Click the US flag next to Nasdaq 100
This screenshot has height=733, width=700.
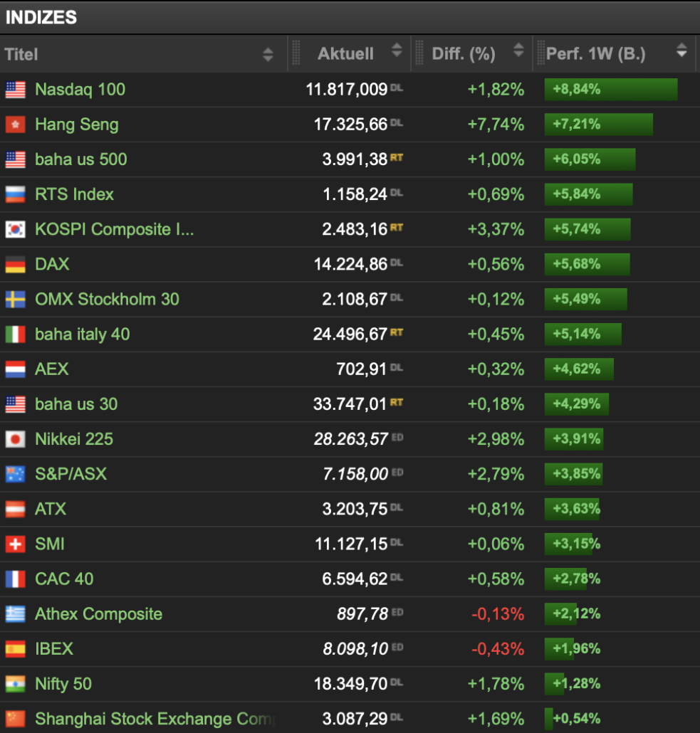[x=16, y=90]
